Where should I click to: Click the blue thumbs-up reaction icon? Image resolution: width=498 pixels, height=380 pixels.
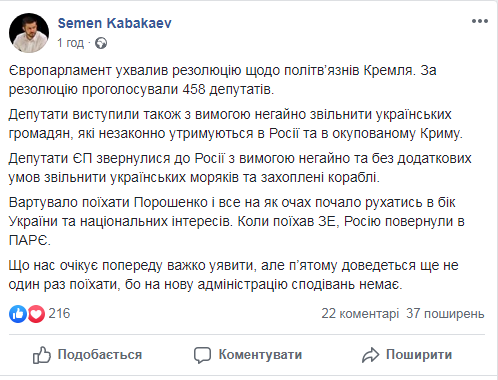[x=18, y=314]
